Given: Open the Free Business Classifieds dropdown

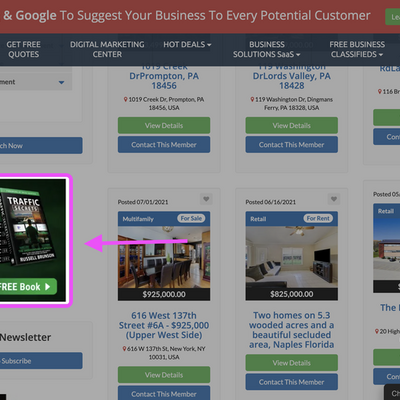Looking at the screenshot, I should coord(357,49).
